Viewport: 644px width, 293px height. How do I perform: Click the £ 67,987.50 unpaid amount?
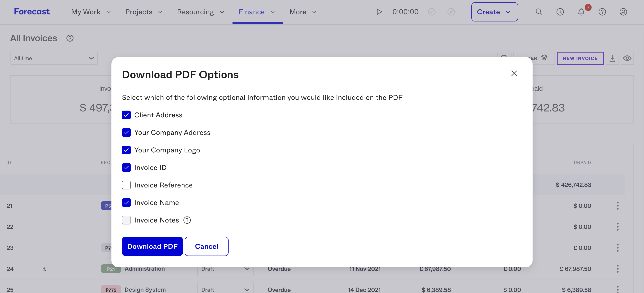(576, 269)
